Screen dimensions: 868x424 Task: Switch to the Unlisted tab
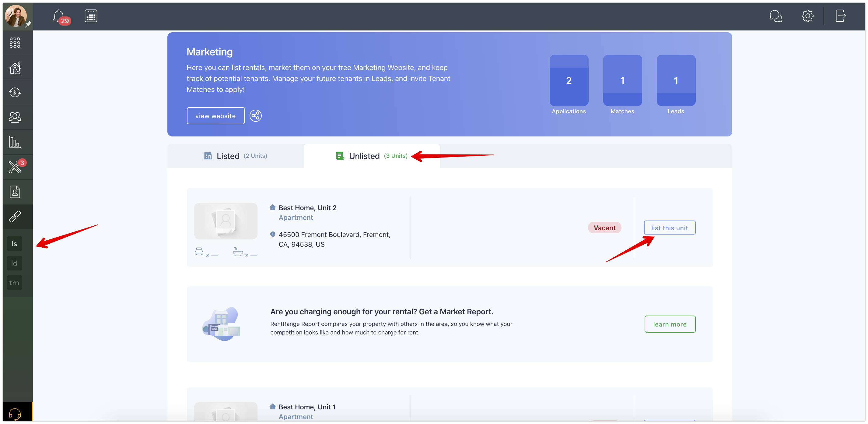point(372,156)
